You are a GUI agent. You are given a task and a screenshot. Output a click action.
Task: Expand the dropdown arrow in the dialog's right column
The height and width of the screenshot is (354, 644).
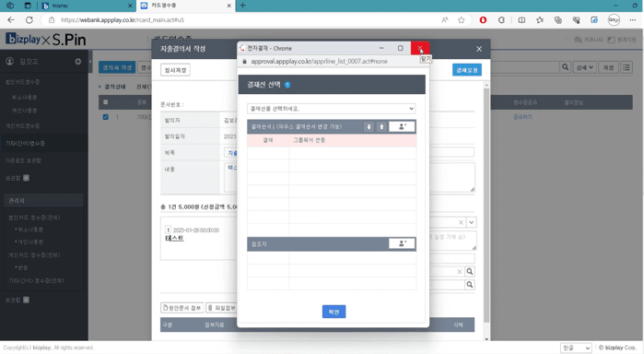472,222
